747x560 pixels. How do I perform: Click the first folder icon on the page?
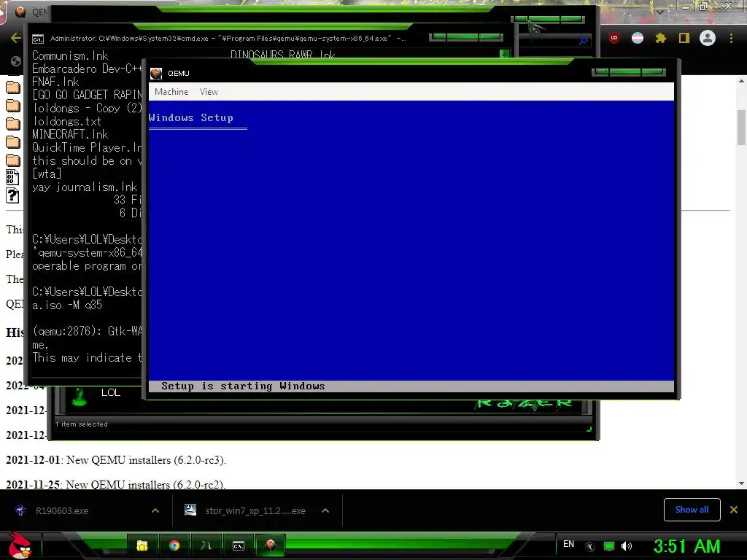point(13,87)
